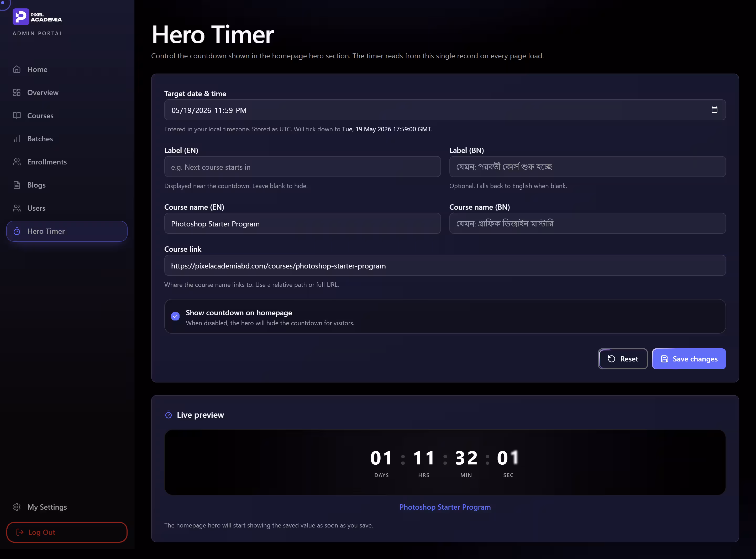Image resolution: width=756 pixels, height=559 pixels.
Task: Click the Course link URL field
Action: click(445, 265)
